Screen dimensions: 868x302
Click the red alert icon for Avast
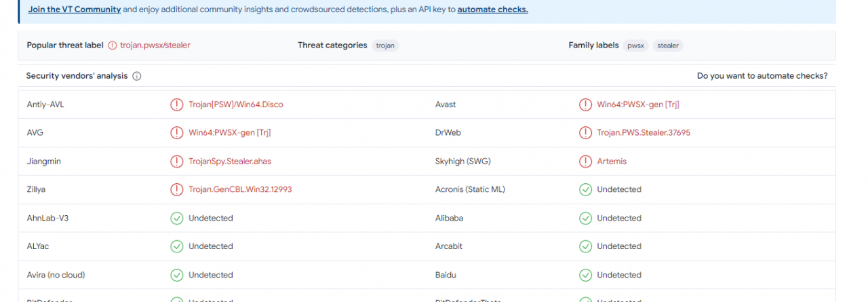[x=585, y=105]
